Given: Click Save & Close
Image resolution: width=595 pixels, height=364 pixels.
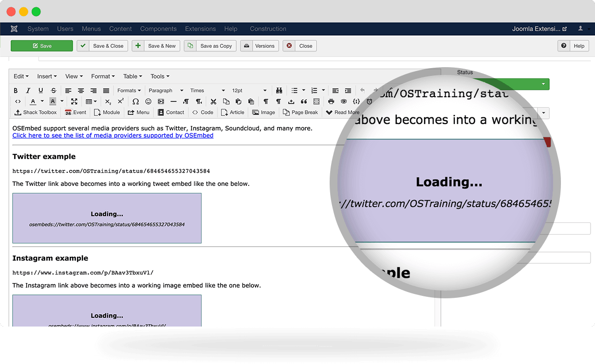Looking at the screenshot, I should (x=102, y=46).
